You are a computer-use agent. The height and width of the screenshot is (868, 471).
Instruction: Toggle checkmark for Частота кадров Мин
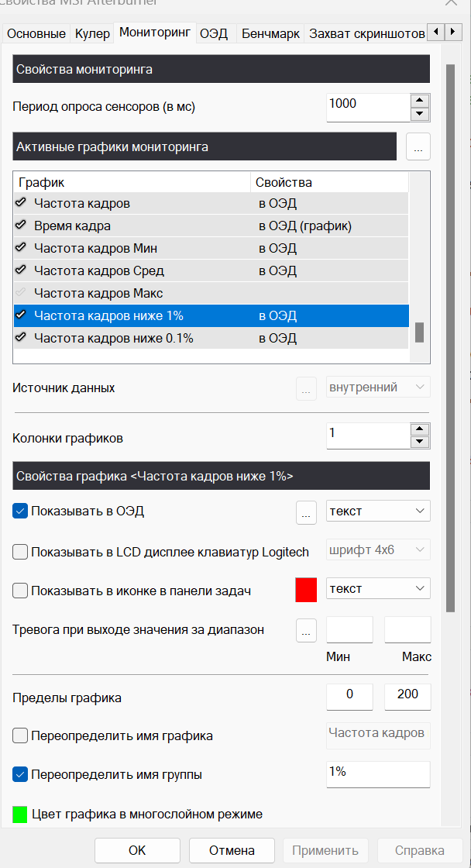21,249
